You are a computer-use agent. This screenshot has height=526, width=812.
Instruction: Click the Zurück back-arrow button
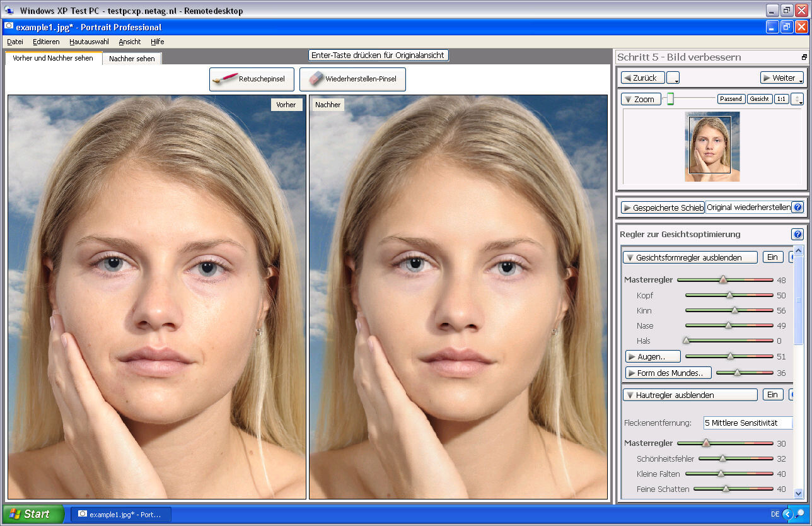(642, 77)
